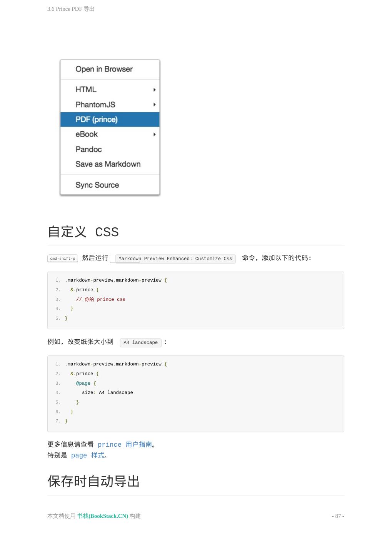Expand the eBook submenu arrow

pyautogui.click(x=154, y=135)
